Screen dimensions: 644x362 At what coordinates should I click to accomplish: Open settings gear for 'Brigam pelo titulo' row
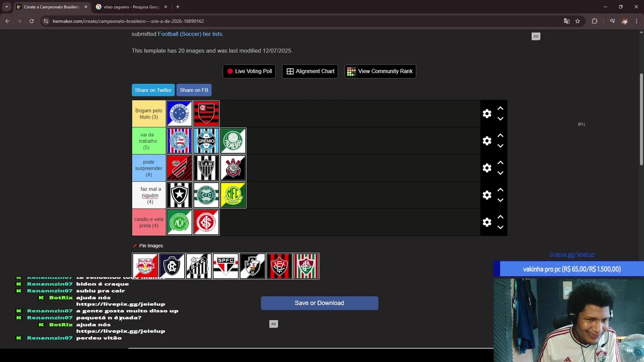(487, 114)
